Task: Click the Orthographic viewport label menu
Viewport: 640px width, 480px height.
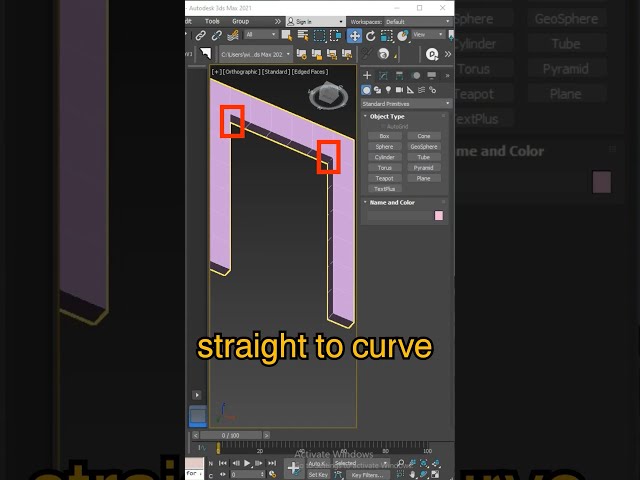Action: click(241, 72)
